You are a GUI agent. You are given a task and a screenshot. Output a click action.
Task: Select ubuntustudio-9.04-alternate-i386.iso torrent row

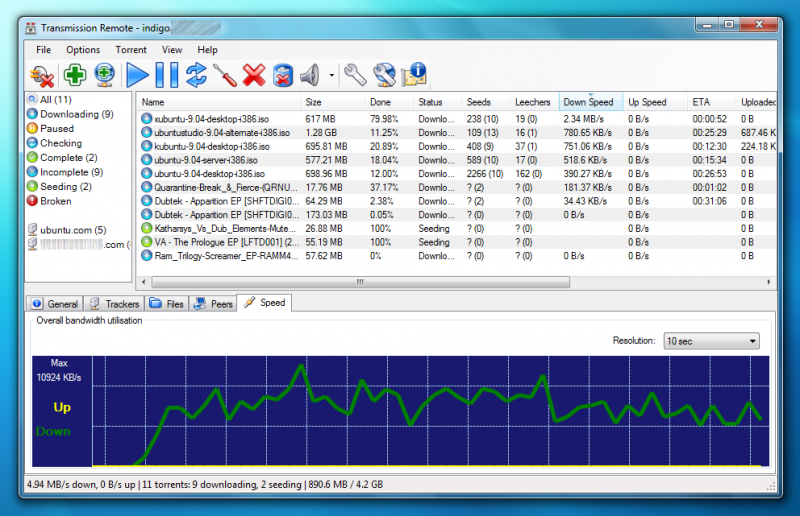457,133
